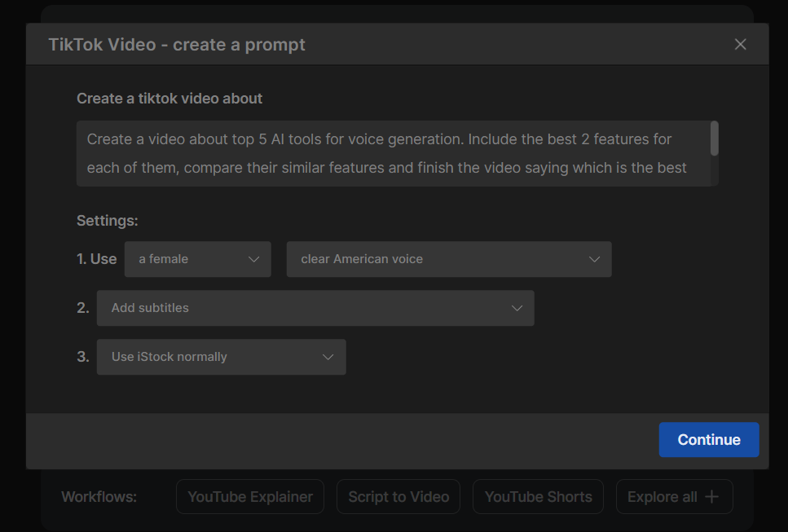
Task: Pick the YouTube Shorts workflow
Action: (x=538, y=497)
